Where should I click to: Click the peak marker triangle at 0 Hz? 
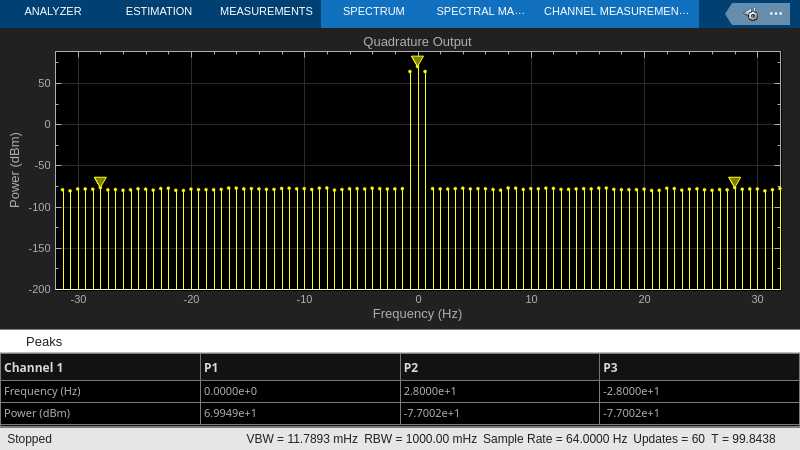click(x=417, y=62)
